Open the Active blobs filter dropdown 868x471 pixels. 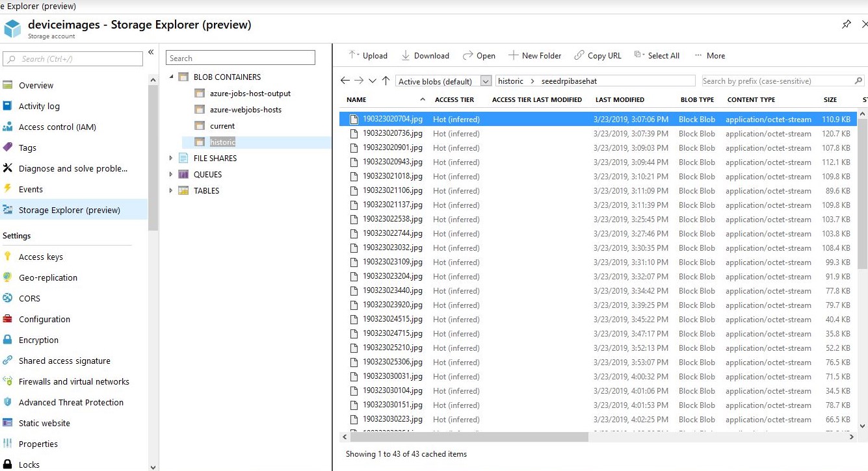tap(486, 81)
